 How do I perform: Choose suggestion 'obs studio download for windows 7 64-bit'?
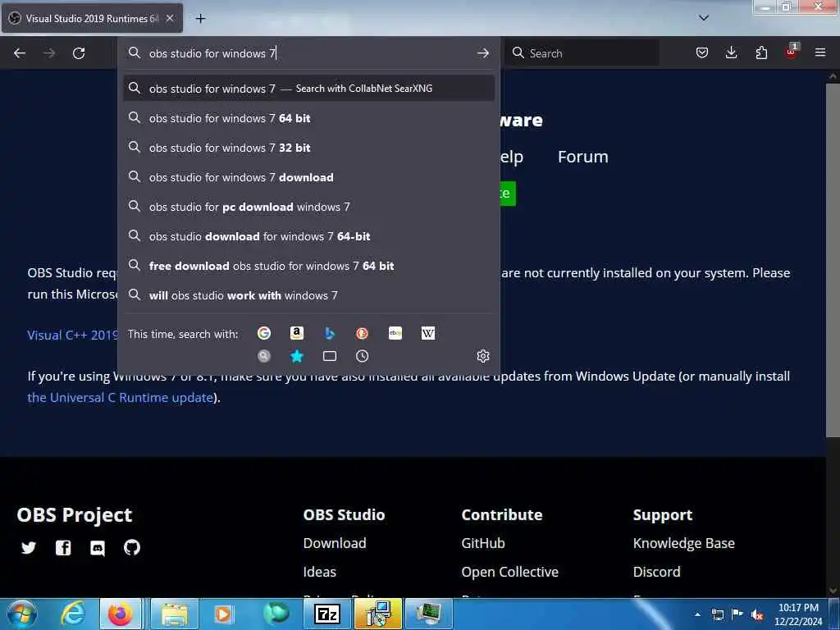click(308, 235)
